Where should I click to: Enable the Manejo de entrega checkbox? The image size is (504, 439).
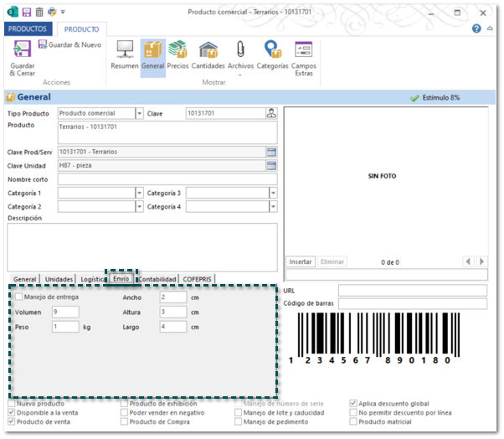coord(18,297)
